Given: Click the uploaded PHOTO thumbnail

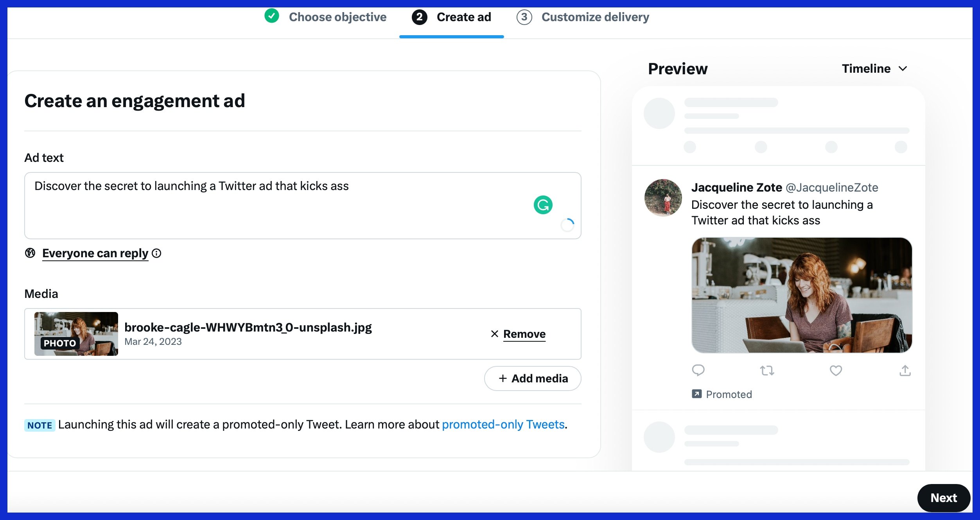Looking at the screenshot, I should 76,334.
